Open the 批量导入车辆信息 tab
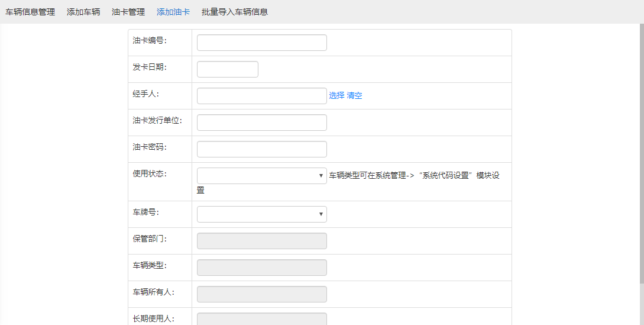The height and width of the screenshot is (325, 644). tap(234, 12)
